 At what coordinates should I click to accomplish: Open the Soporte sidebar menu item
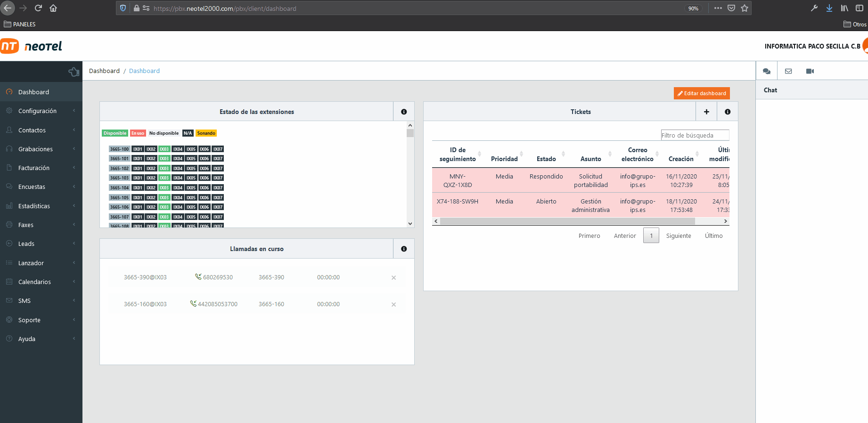pyautogui.click(x=29, y=320)
